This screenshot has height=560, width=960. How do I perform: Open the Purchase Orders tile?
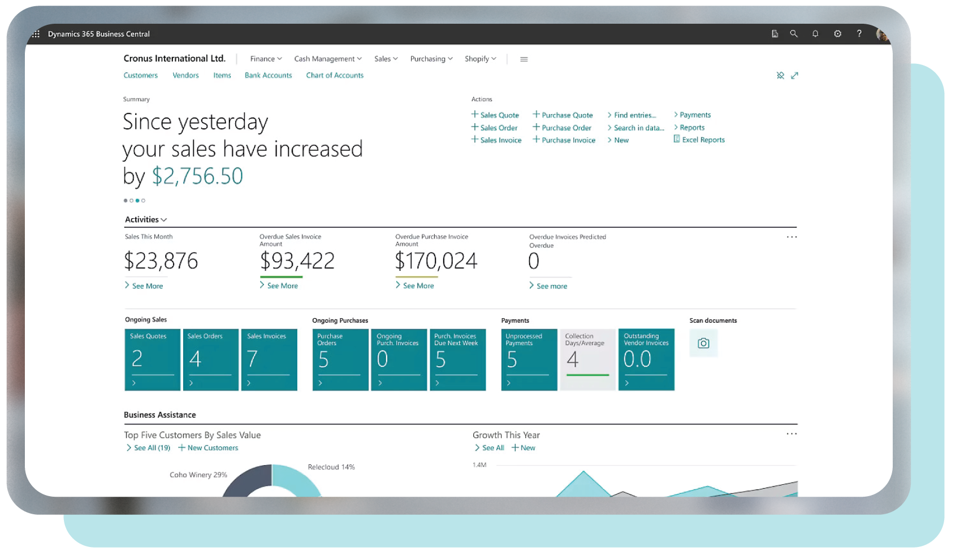pos(340,360)
